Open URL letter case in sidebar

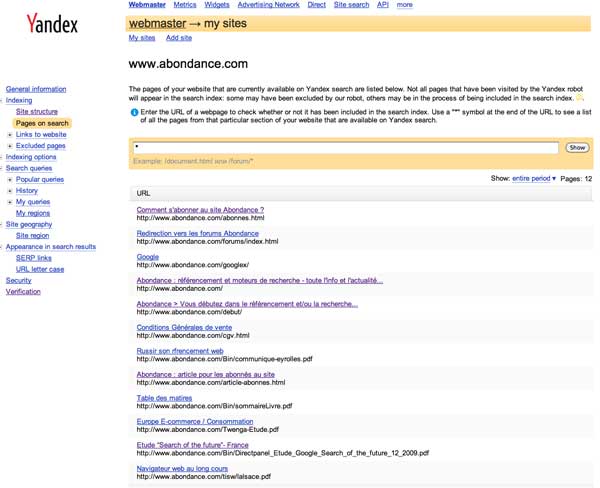pos(40,269)
